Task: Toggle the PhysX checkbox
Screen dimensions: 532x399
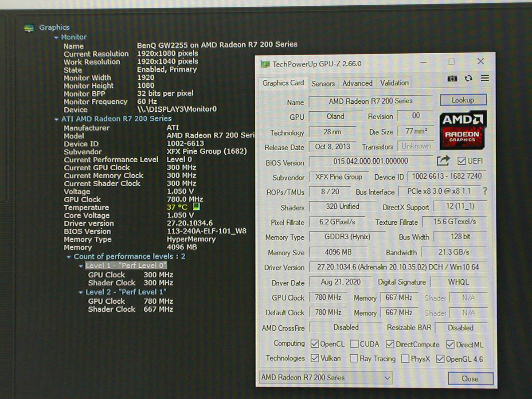Action: point(405,359)
